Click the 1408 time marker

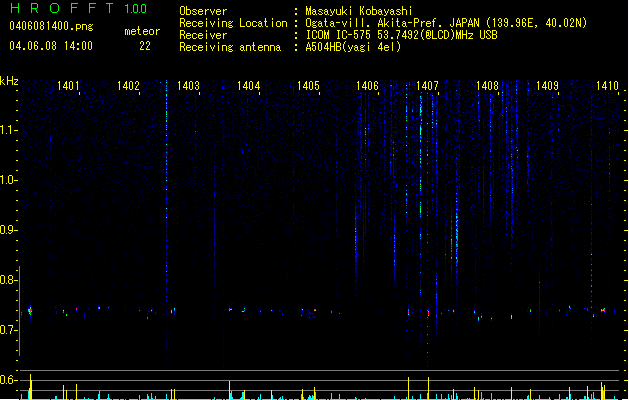tap(487, 85)
